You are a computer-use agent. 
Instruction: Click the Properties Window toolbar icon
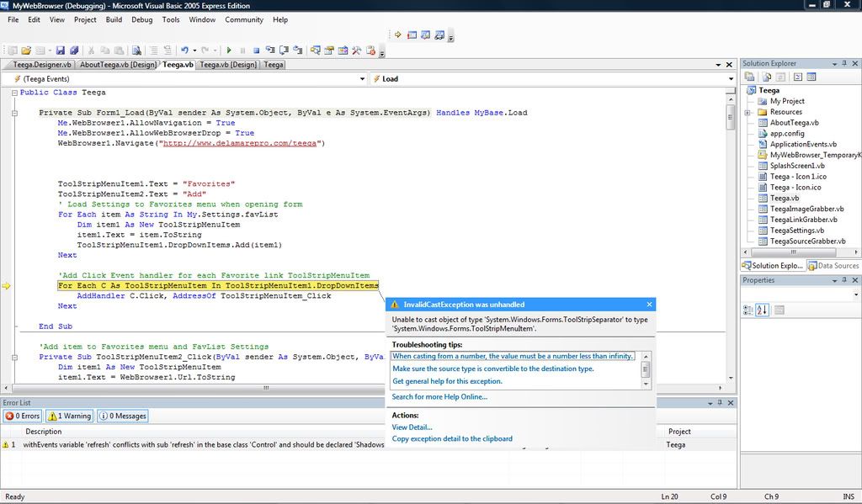(329, 50)
